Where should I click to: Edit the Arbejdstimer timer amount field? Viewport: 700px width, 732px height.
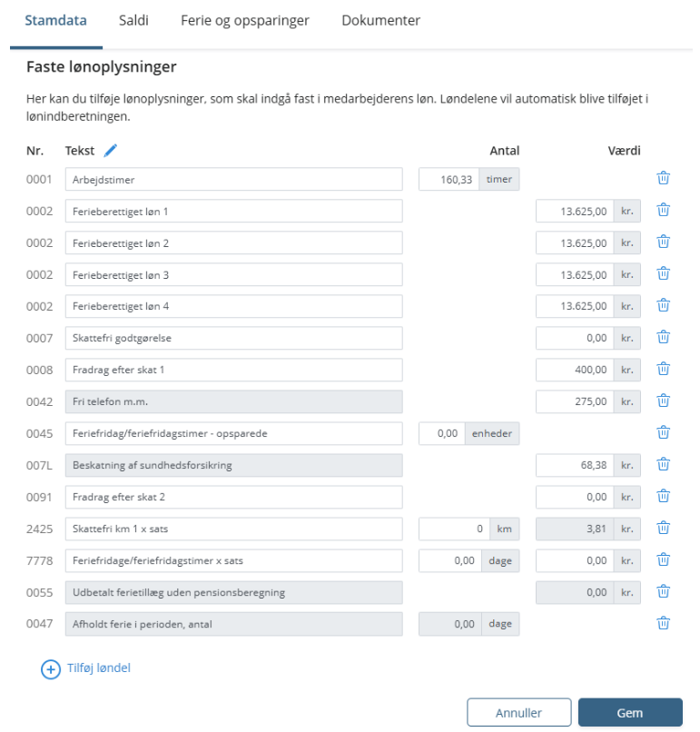point(449,180)
